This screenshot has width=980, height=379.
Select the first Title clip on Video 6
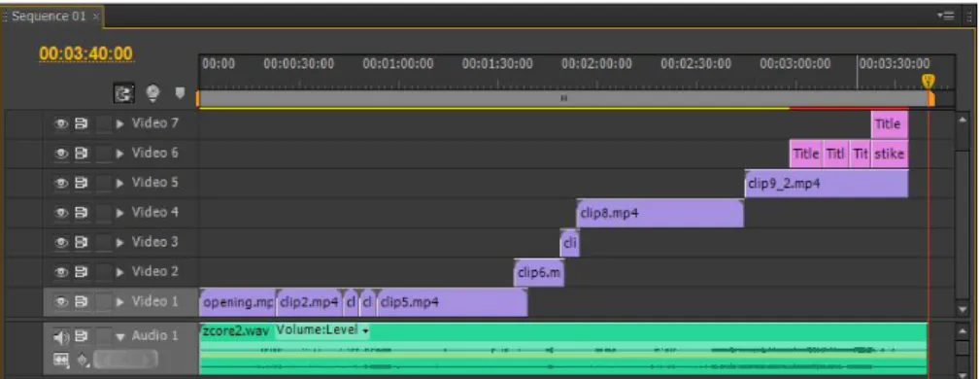coord(806,154)
